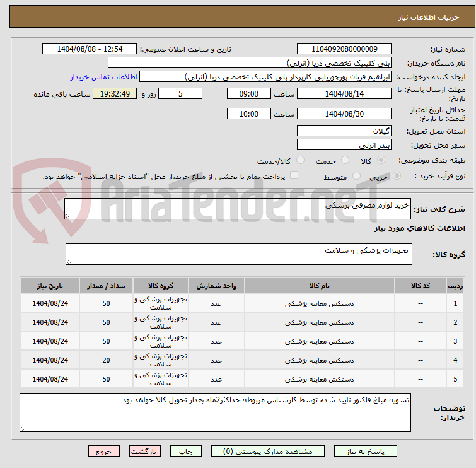Click the buyer name field پلی کلینیک تخصصی دریا
The width and height of the screenshot is (476, 468).
point(250,63)
